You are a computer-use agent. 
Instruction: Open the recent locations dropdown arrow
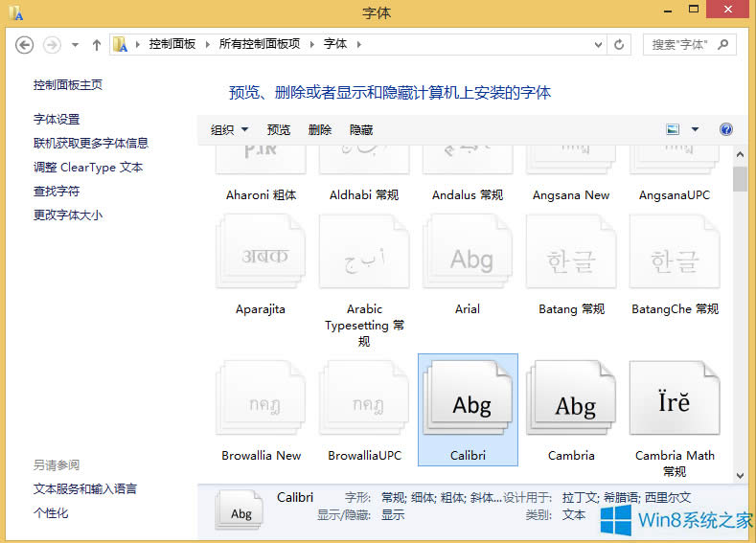coord(75,45)
